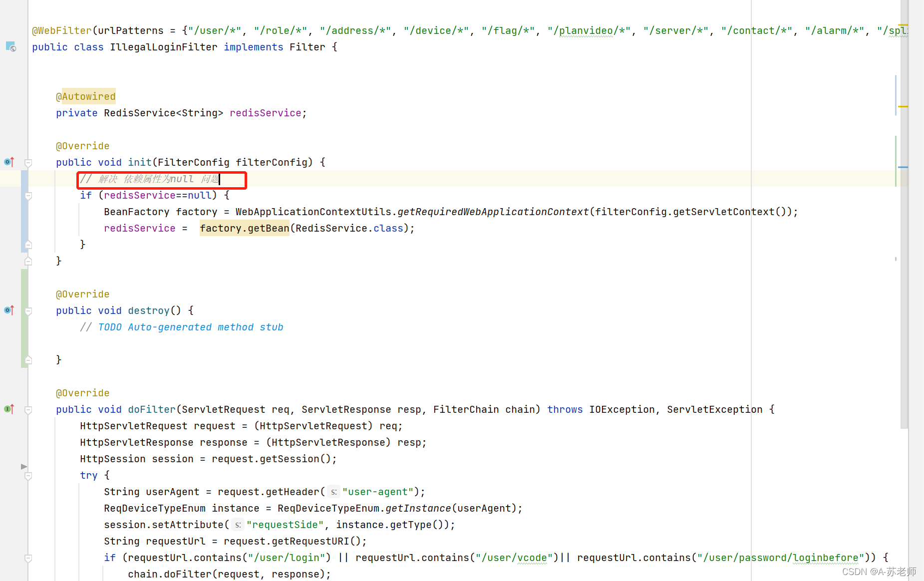Click implements gutter icon beside doFilter method
Image resolution: width=924 pixels, height=581 pixels.
coord(9,409)
